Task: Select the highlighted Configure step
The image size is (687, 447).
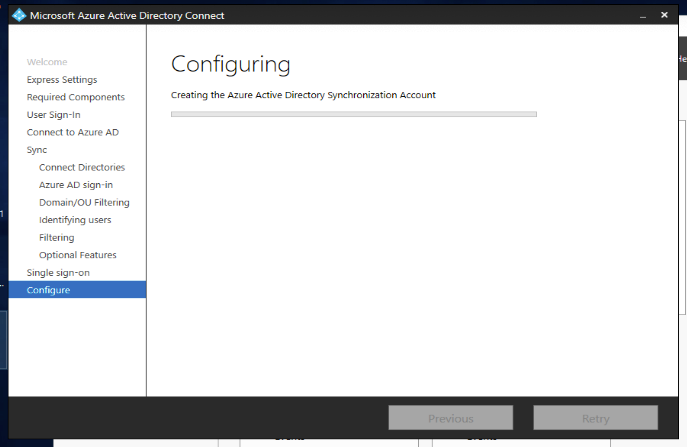Action: (78, 290)
